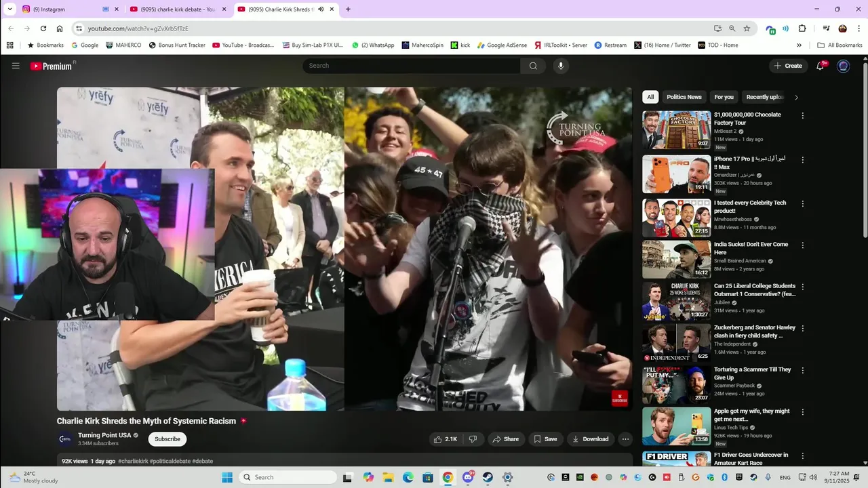The width and height of the screenshot is (868, 488).
Task: Click the Windows taskbar search box
Action: coord(288,477)
